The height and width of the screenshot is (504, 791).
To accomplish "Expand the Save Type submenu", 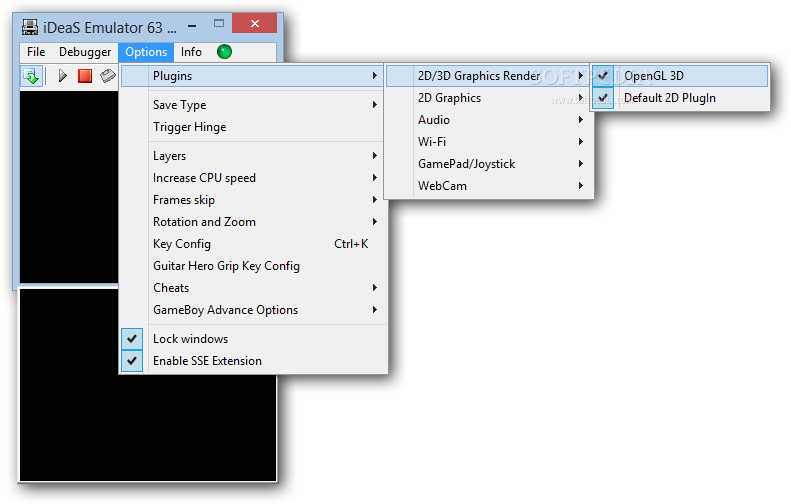I will (x=252, y=105).
